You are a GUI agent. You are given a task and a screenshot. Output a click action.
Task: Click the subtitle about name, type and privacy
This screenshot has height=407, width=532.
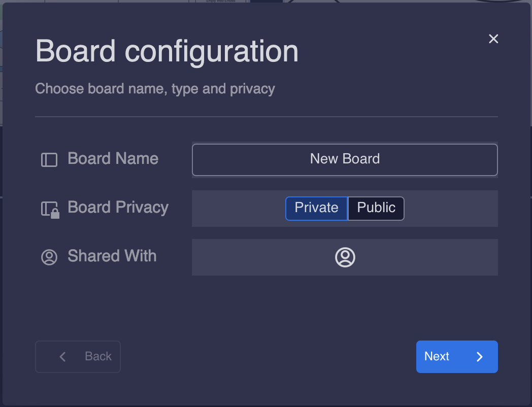point(155,89)
